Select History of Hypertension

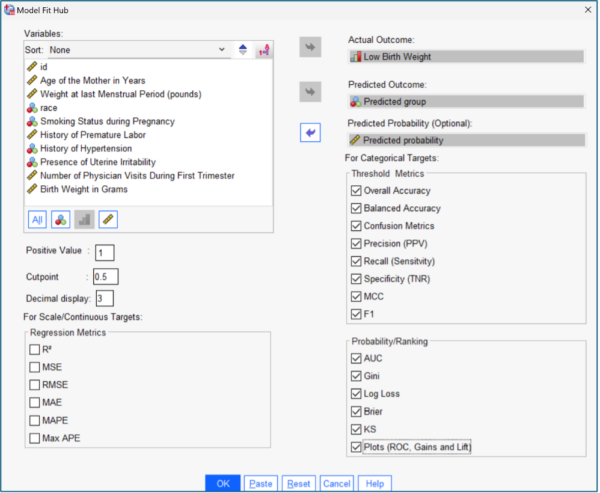click(x=148, y=149)
